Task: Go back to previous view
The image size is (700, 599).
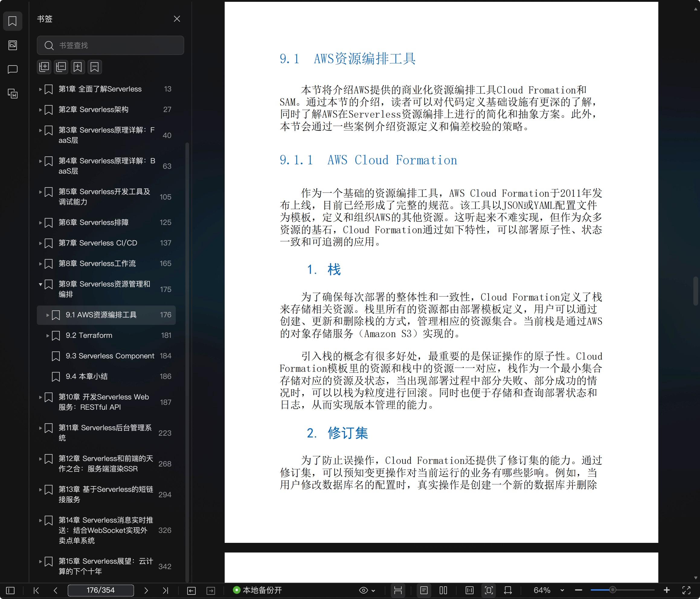Action: (x=191, y=590)
